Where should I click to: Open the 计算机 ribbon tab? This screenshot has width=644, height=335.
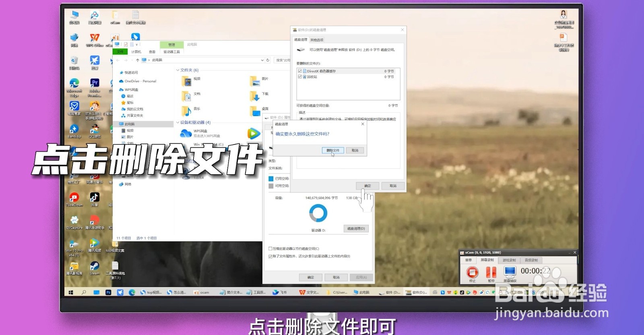[136, 52]
